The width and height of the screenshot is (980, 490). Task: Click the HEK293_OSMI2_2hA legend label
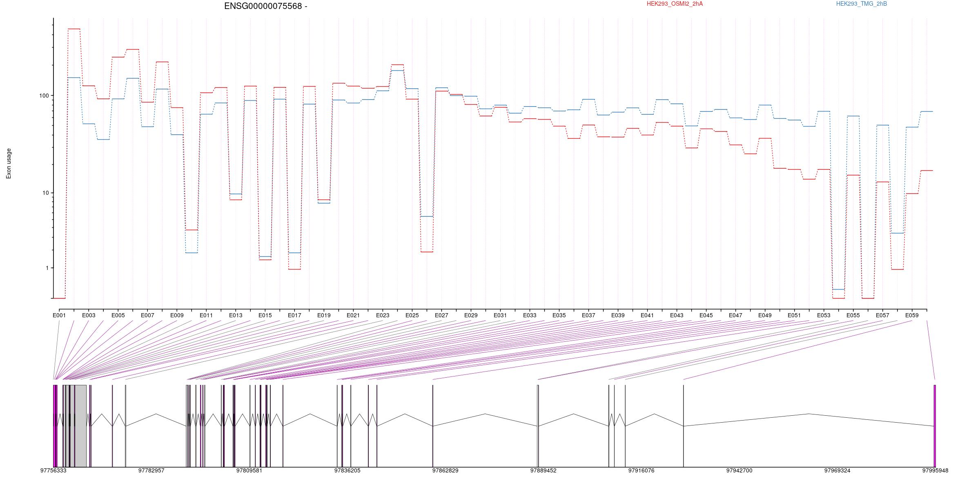(675, 4)
